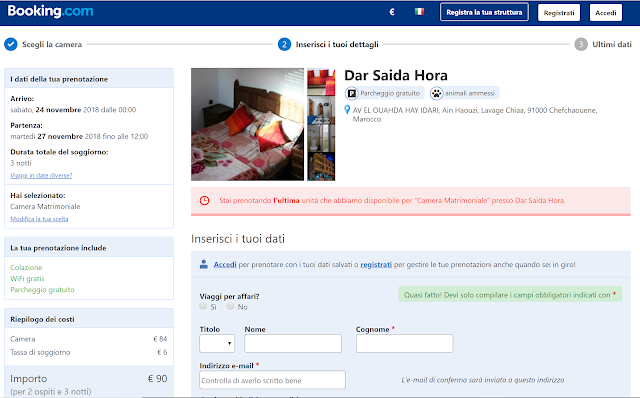Go to Scegli la camera step
This screenshot has width=640, height=398.
(x=52, y=44)
